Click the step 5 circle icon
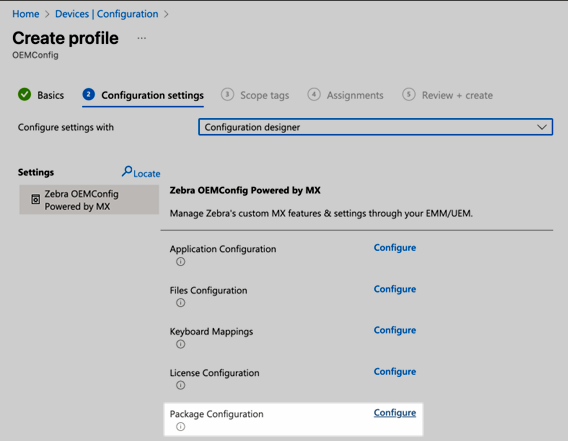568x441 pixels. pos(409,95)
